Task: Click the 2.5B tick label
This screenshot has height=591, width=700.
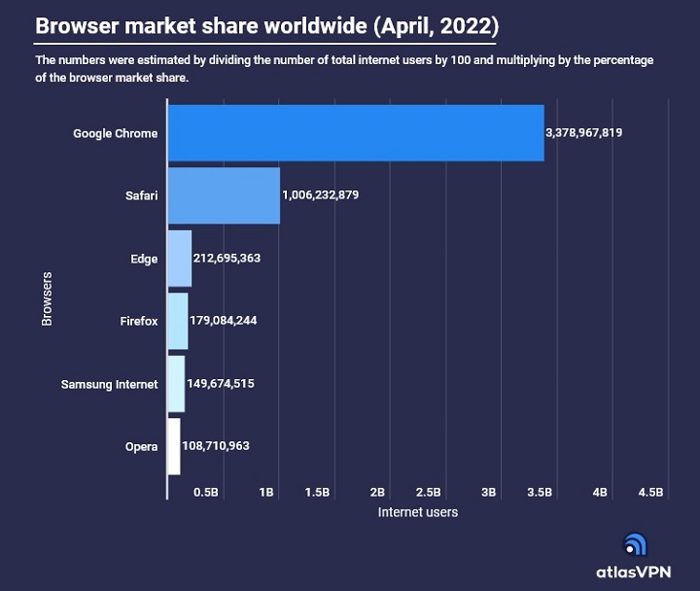Action: pos(429,493)
